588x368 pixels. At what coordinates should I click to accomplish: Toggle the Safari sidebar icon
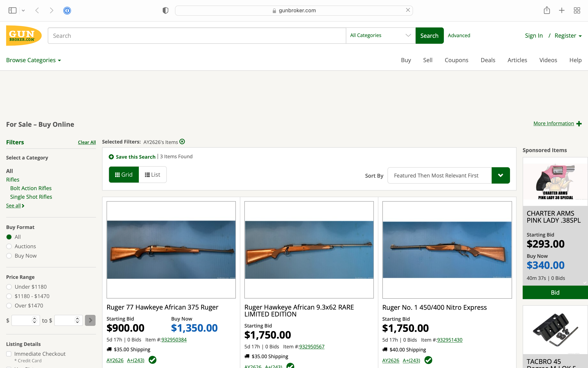coord(12,10)
